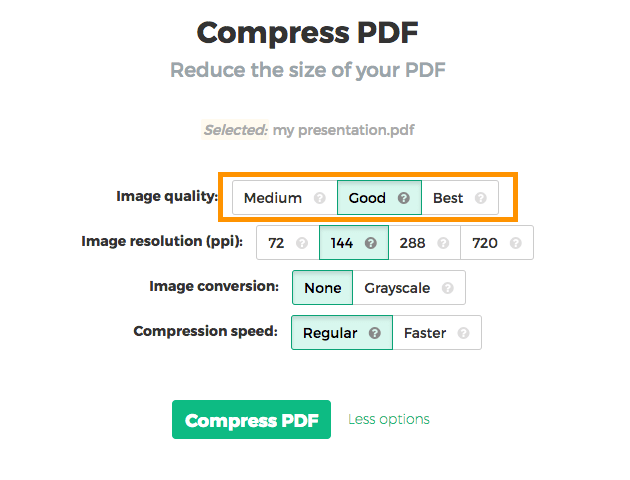Click help icon beside 144 ppi
Viewport: 630px width, 480px height.
pos(371,243)
